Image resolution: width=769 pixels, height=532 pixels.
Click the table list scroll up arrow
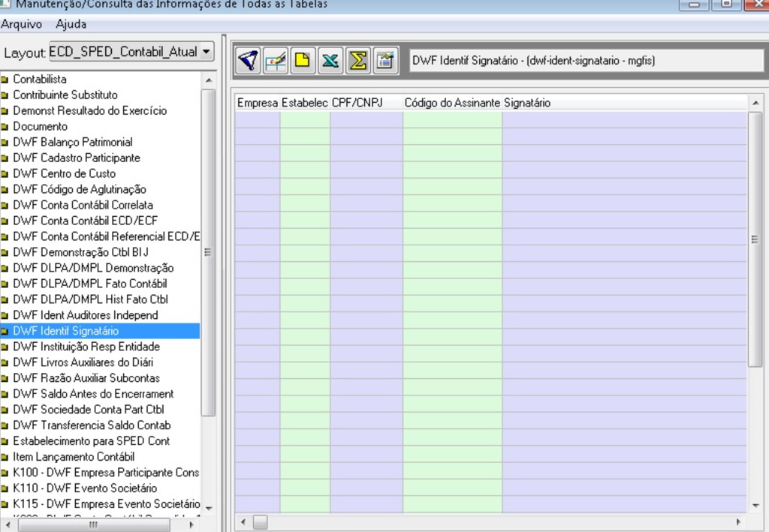[209, 80]
